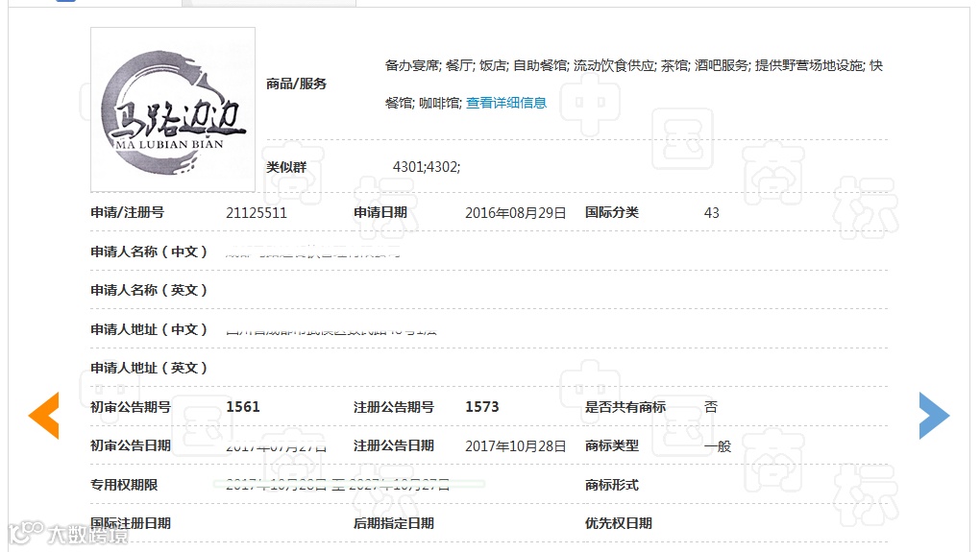Click the 后期指定日期 label
980x552 pixels.
394,523
